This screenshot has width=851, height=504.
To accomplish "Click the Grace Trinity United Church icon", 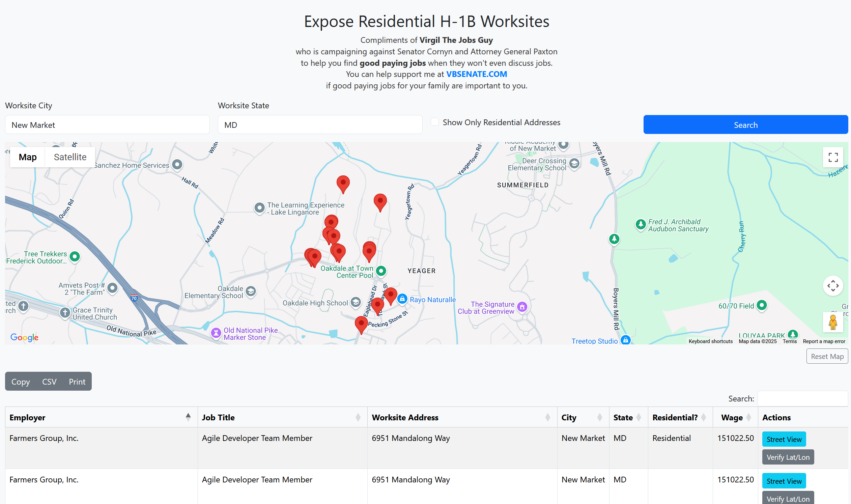I will [x=64, y=312].
